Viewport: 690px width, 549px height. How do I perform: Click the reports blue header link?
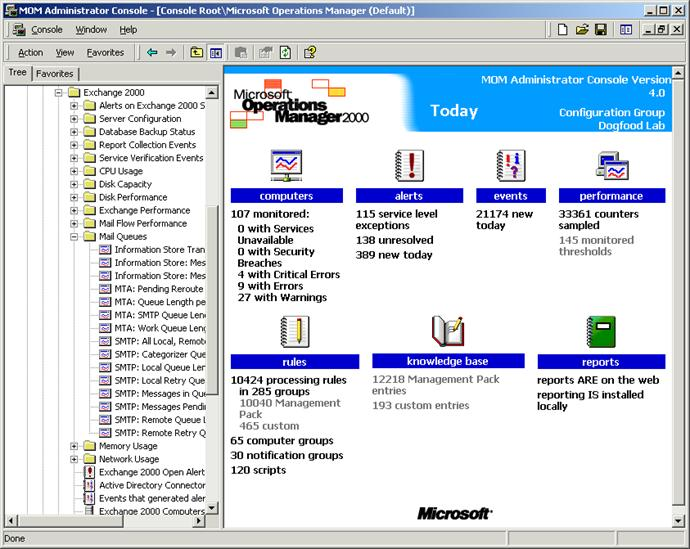pos(601,362)
